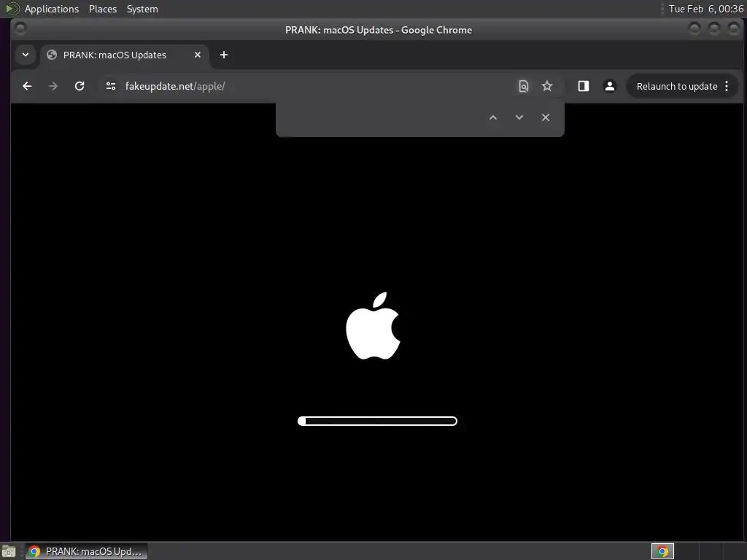Go back to the previous page
This screenshot has width=747, height=560.
click(27, 86)
